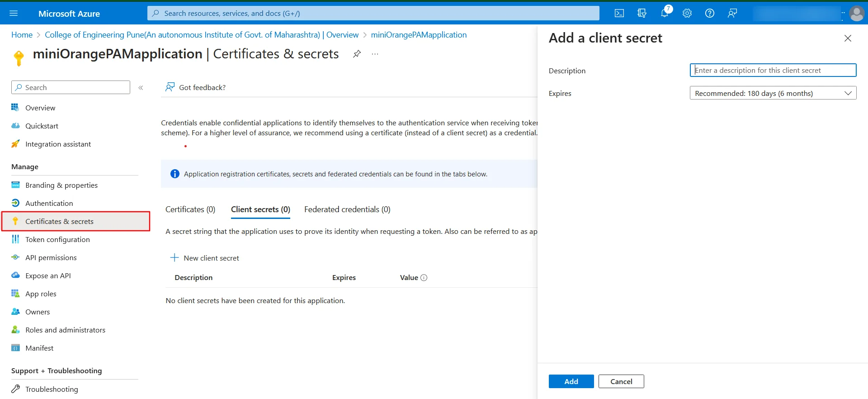Image resolution: width=868 pixels, height=399 pixels.
Task: Switch to Certificates (0) tab
Action: [x=190, y=209]
